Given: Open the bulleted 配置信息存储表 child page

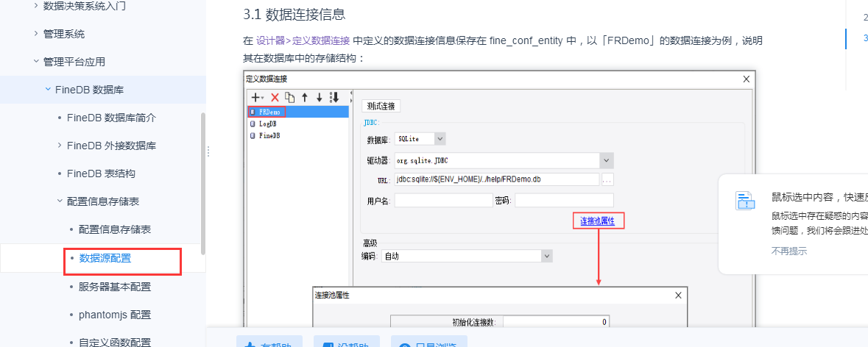Looking at the screenshot, I should coord(115,229).
